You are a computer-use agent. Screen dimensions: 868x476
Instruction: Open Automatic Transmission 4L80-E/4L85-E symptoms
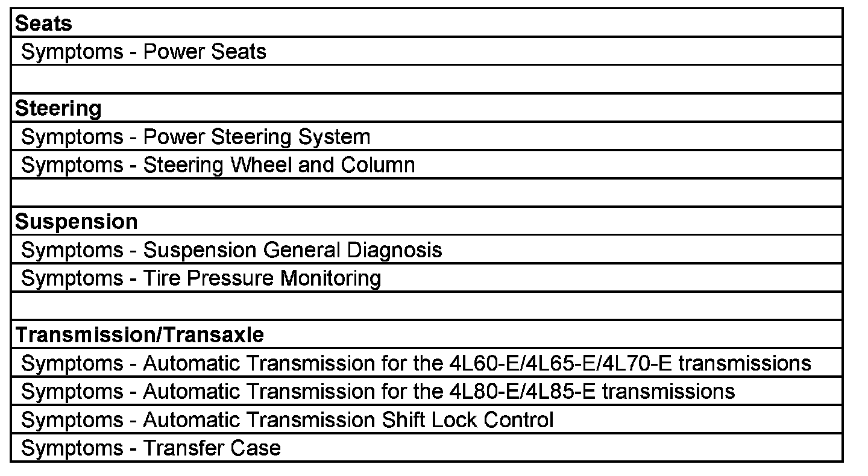click(x=378, y=392)
